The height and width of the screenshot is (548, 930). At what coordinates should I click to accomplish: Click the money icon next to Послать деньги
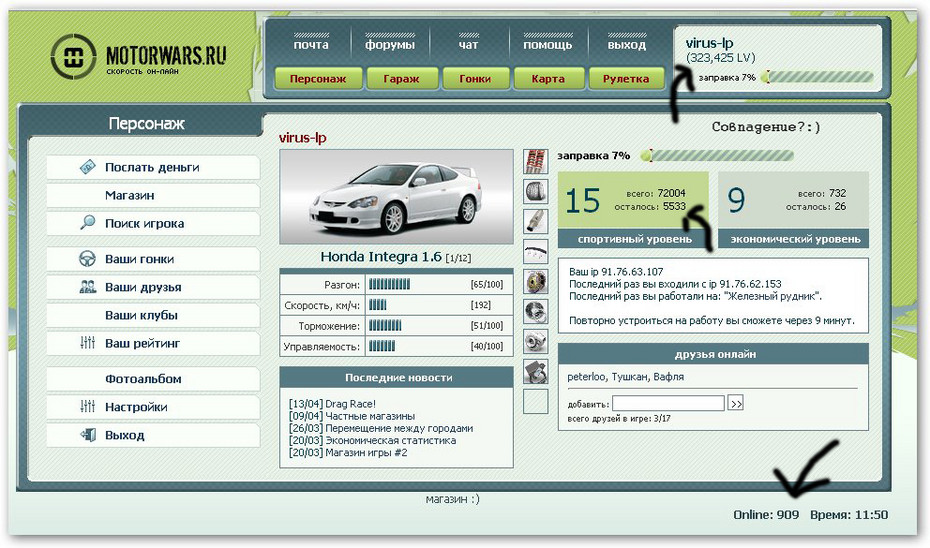88,167
